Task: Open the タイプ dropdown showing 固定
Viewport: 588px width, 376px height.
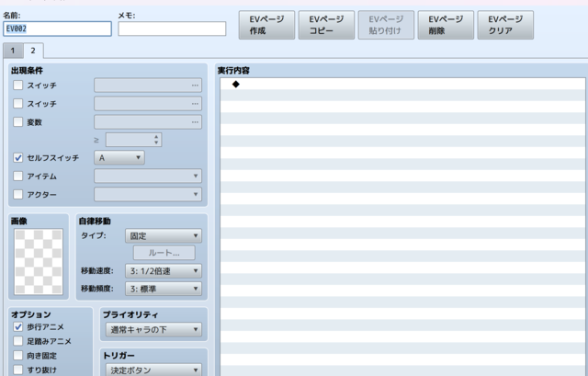Action: [x=164, y=235]
